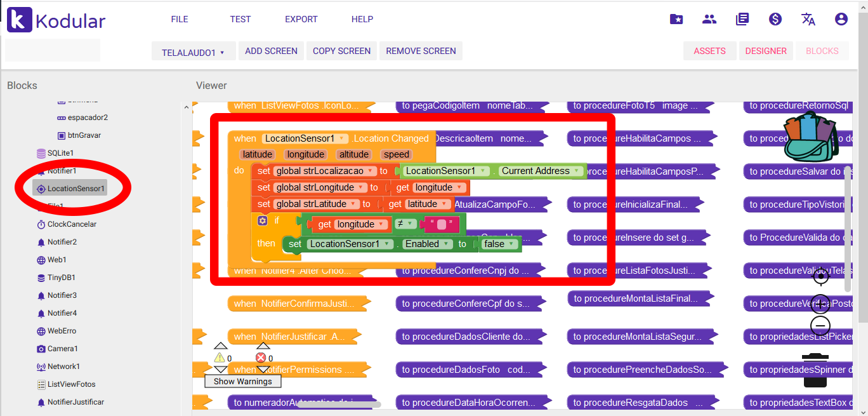This screenshot has width=868, height=416.
Task: Click the Kodular logo
Action: pos(56,20)
